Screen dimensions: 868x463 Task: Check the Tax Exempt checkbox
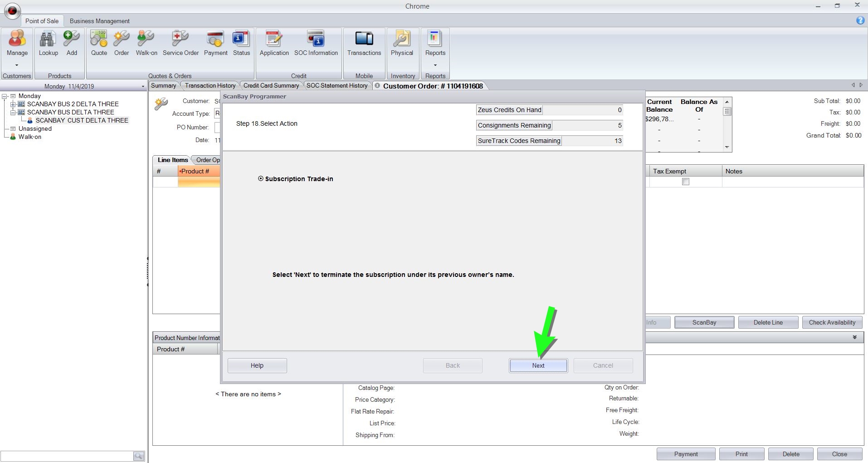(x=686, y=182)
